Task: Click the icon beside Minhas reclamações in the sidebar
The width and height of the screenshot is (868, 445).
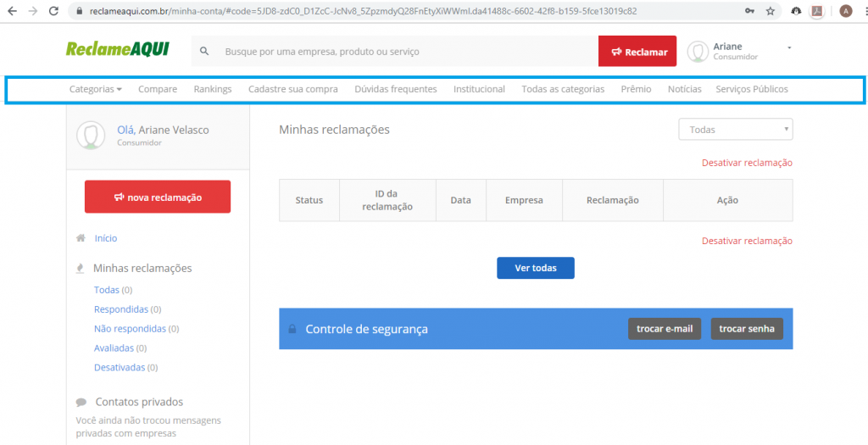Action: pos(81,269)
